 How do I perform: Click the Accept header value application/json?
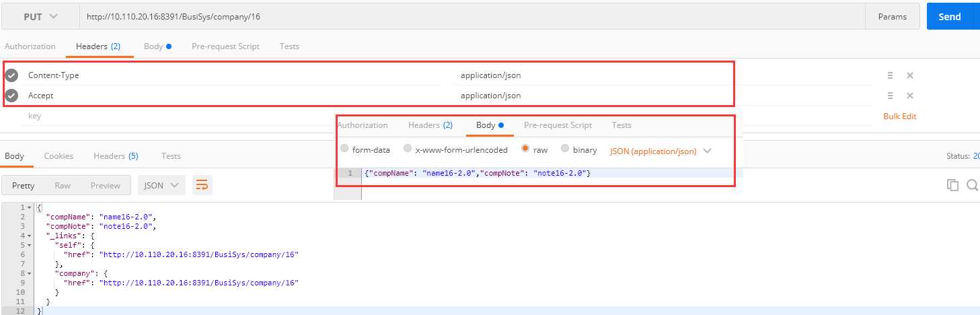(490, 96)
